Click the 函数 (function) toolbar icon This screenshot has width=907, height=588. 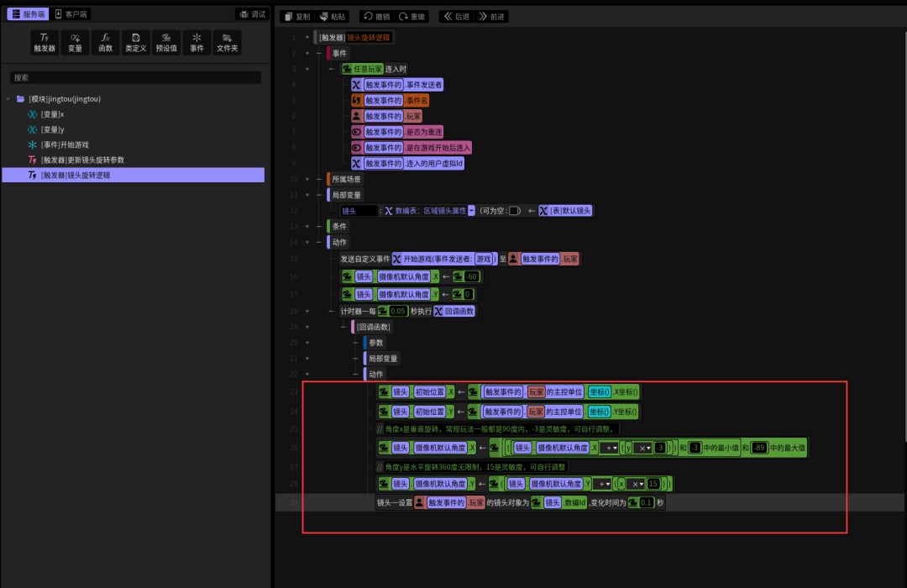(106, 42)
